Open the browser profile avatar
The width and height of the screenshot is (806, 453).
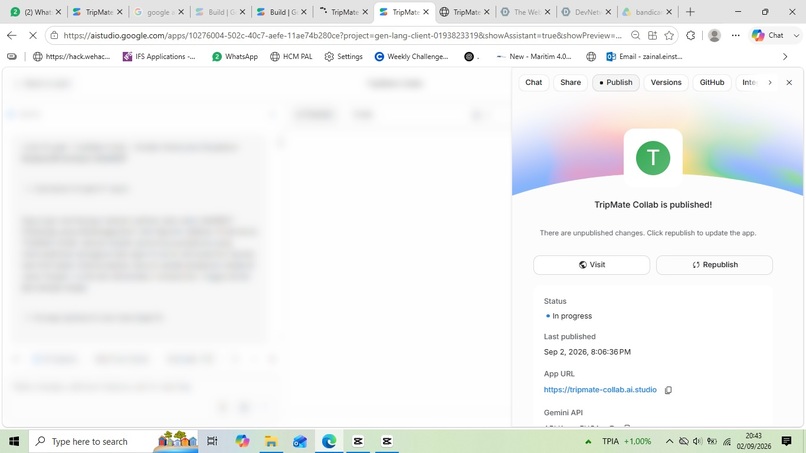714,35
